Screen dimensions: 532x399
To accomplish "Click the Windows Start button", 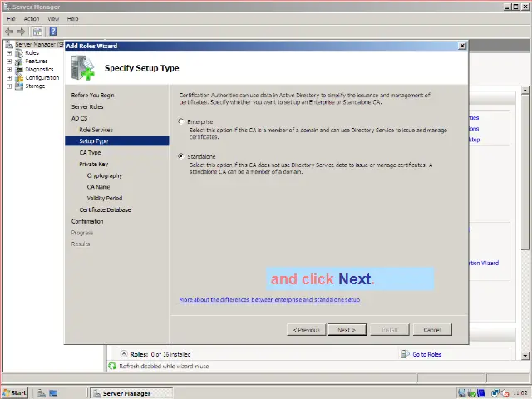I will click(15, 392).
